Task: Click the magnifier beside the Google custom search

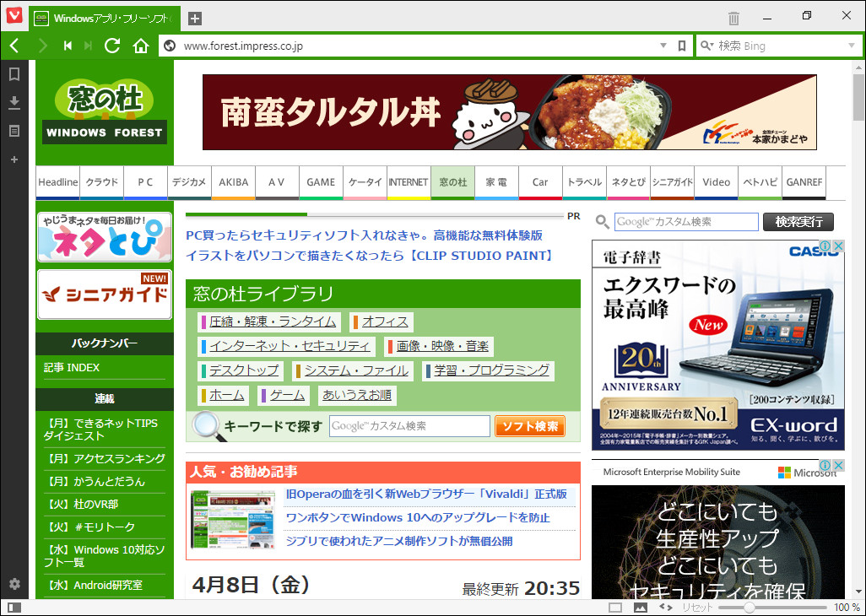Action: click(602, 222)
